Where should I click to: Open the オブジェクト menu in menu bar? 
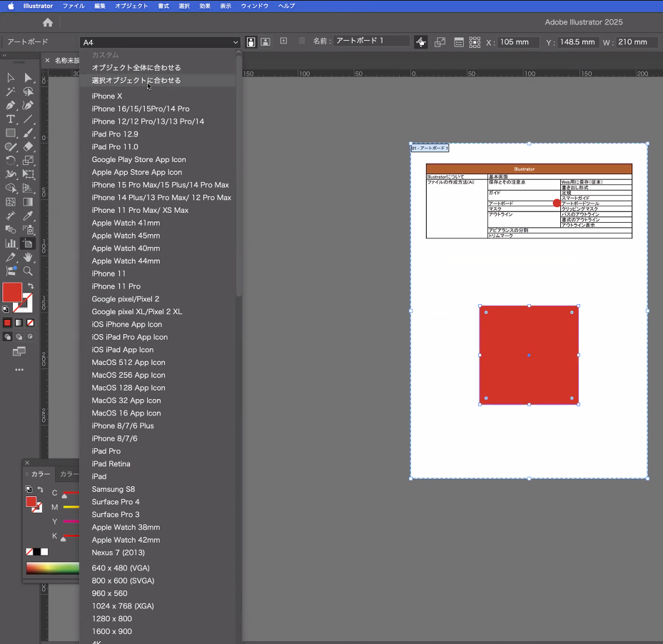[131, 6]
